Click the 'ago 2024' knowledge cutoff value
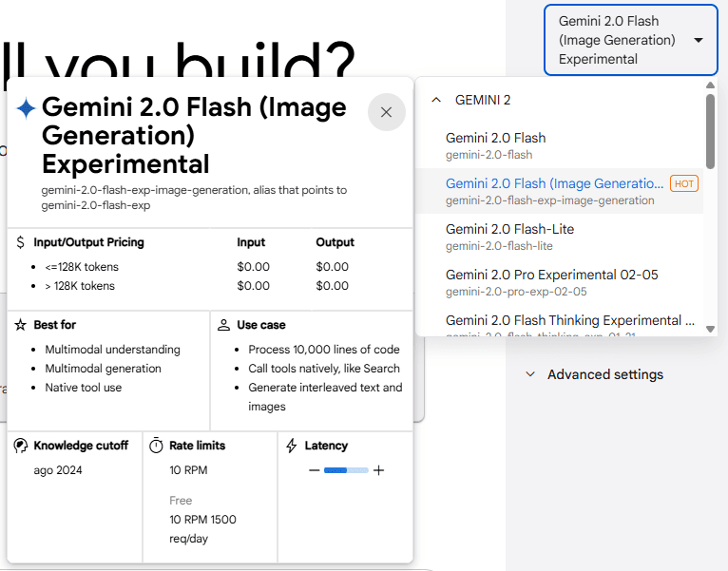Image resolution: width=728 pixels, height=571 pixels. pyautogui.click(x=58, y=470)
